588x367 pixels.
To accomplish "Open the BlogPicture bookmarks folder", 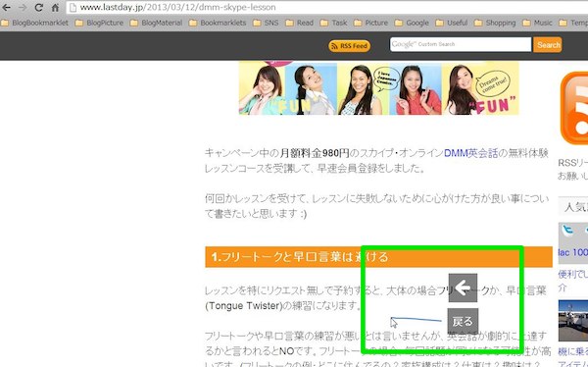I will pos(99,23).
